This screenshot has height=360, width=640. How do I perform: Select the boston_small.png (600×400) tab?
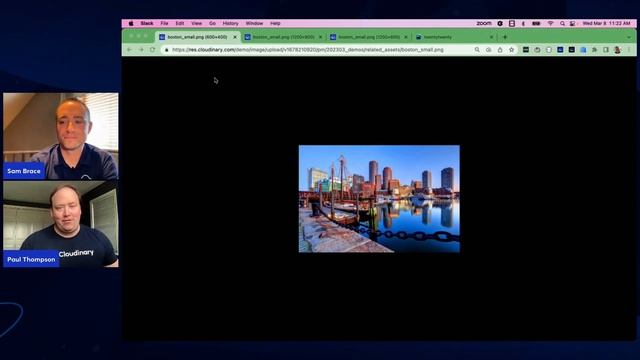click(x=198, y=37)
